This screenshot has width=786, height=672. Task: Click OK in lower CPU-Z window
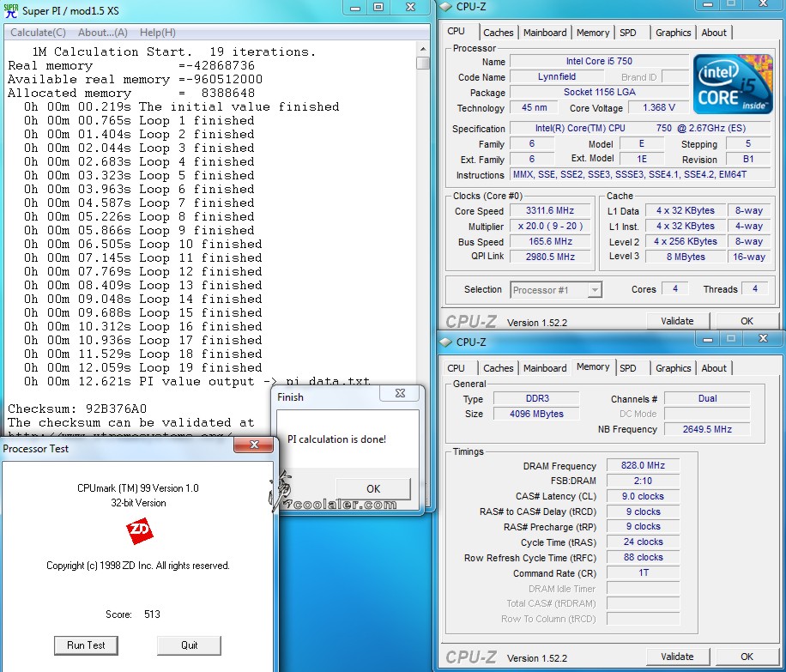[747, 657]
